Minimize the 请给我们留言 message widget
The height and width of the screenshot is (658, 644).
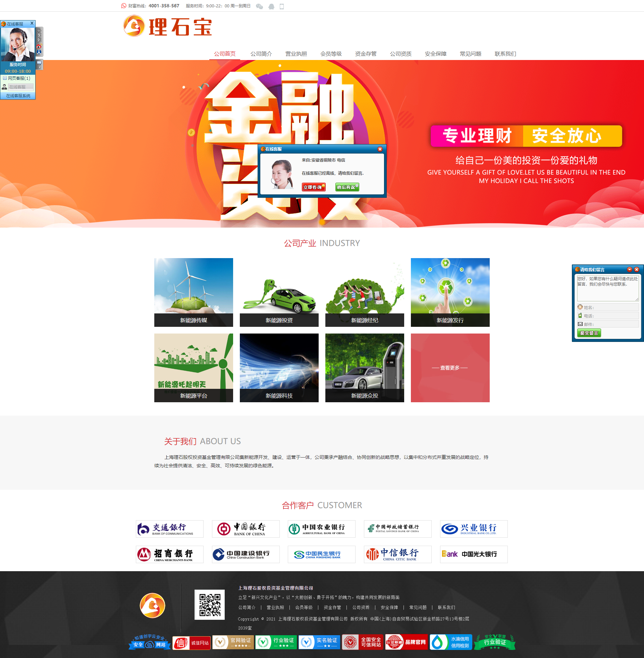coord(630,270)
